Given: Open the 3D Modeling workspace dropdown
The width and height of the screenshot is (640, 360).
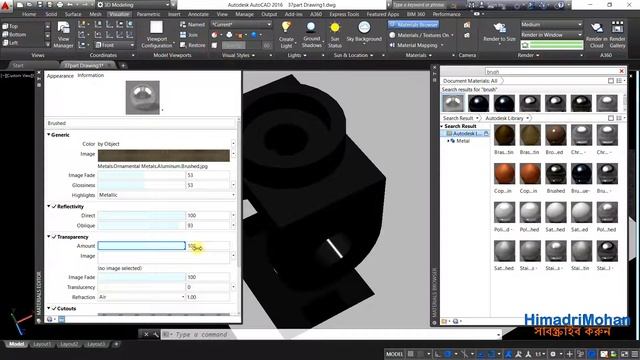Looking at the screenshot, I should (133, 5).
